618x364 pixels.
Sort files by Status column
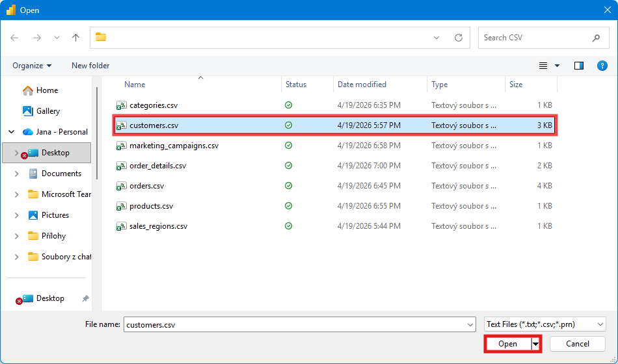[295, 84]
